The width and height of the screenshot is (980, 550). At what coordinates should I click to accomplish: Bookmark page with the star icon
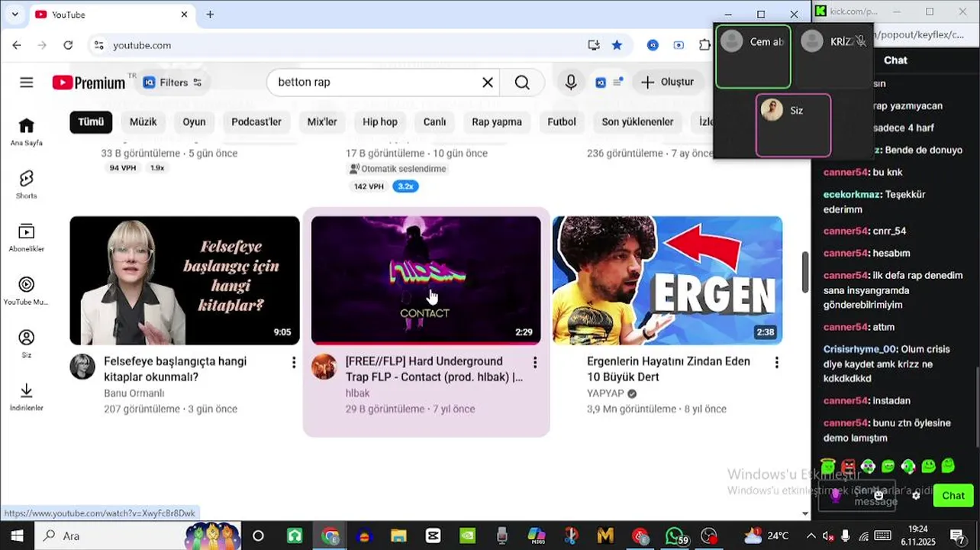pos(617,45)
